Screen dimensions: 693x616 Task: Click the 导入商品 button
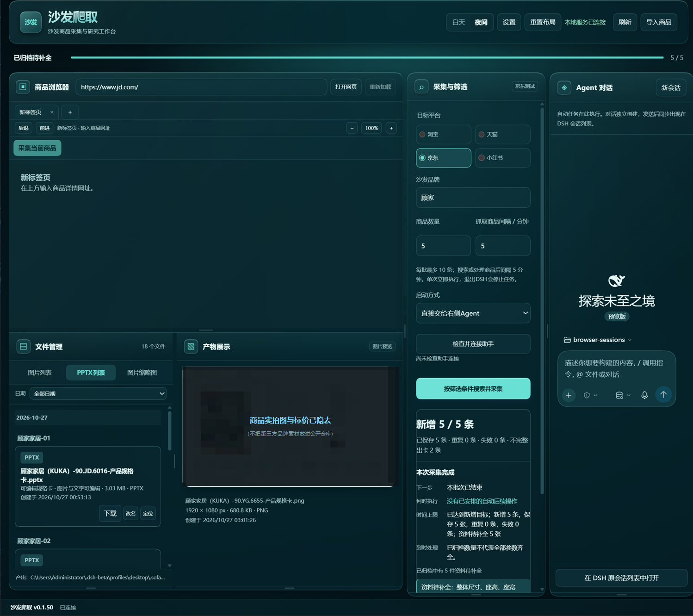(659, 22)
